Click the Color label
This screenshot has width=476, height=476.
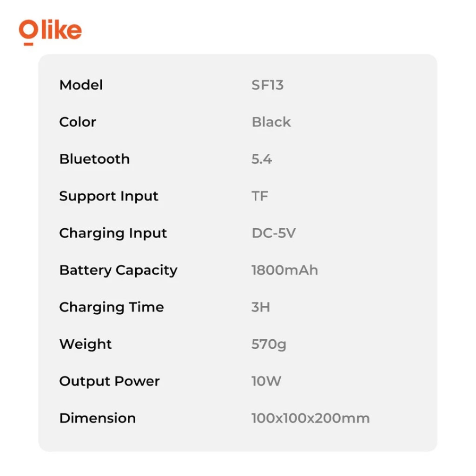pos(78,122)
